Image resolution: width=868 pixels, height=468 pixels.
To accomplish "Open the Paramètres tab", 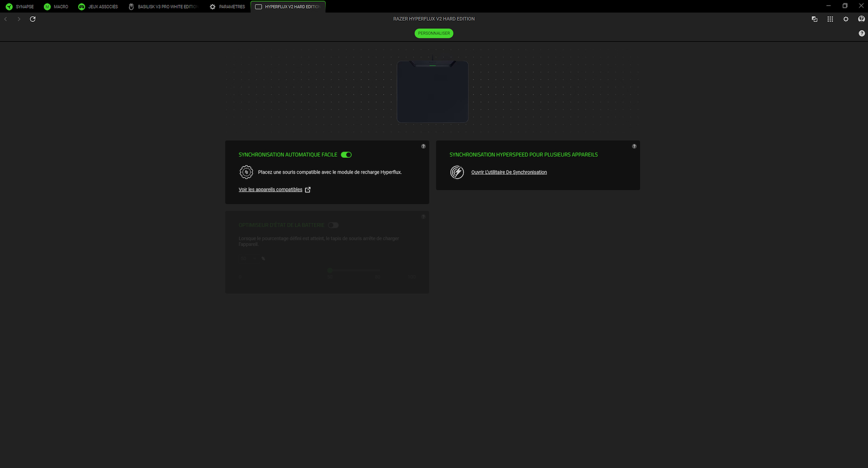I will coord(227,7).
